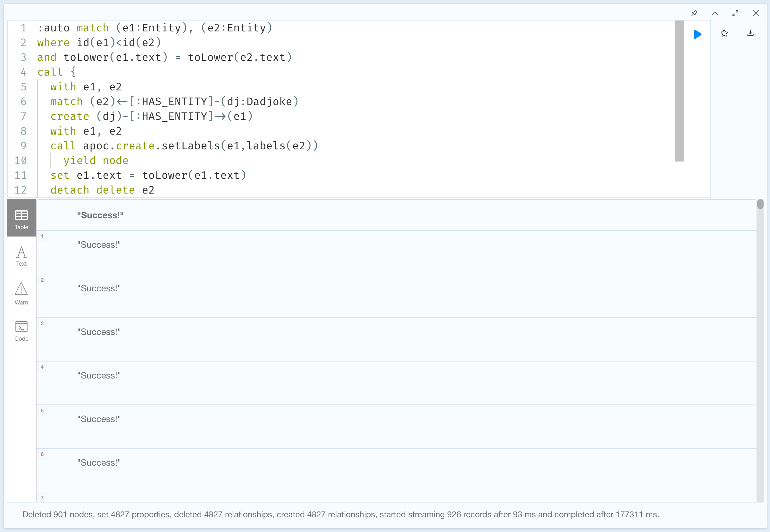This screenshot has width=770, height=532.
Task: Click line number 9 in editor gutter
Action: pyautogui.click(x=23, y=146)
